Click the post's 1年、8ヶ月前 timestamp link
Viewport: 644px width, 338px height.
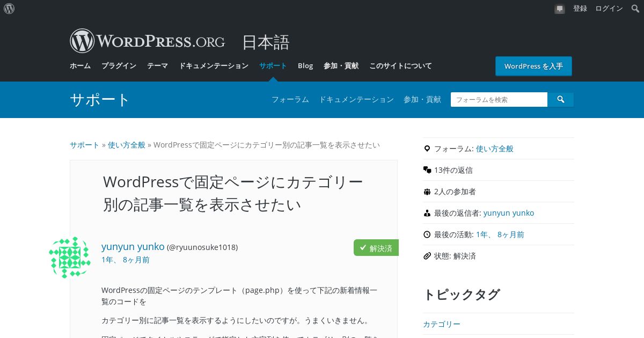(x=126, y=260)
